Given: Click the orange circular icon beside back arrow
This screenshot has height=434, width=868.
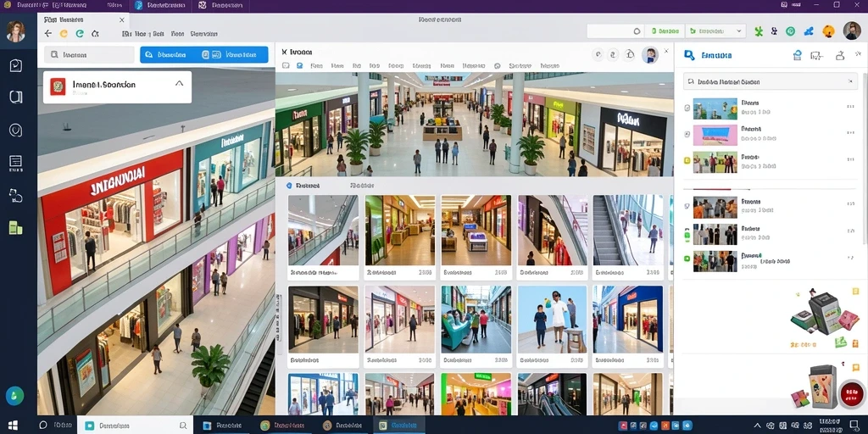Looking at the screenshot, I should tap(64, 34).
